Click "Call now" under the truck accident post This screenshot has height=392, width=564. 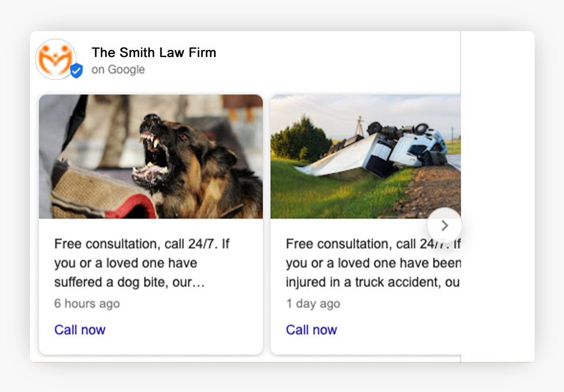tap(311, 330)
